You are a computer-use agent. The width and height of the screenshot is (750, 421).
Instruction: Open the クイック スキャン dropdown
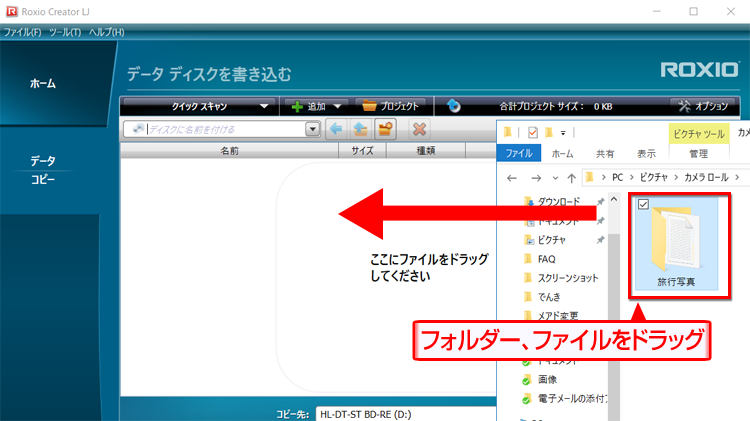click(x=199, y=106)
